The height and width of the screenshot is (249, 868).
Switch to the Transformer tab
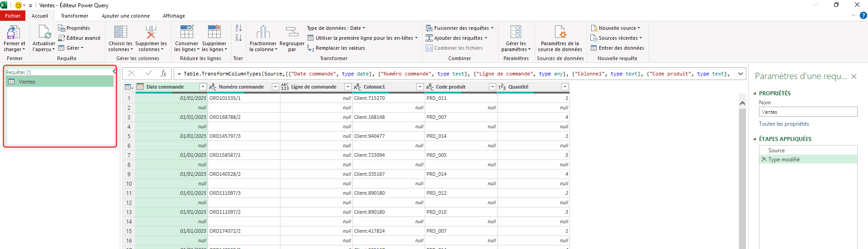(x=75, y=16)
